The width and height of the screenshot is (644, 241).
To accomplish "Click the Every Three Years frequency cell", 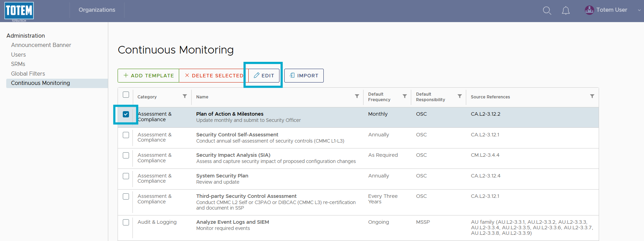I will point(383,199).
